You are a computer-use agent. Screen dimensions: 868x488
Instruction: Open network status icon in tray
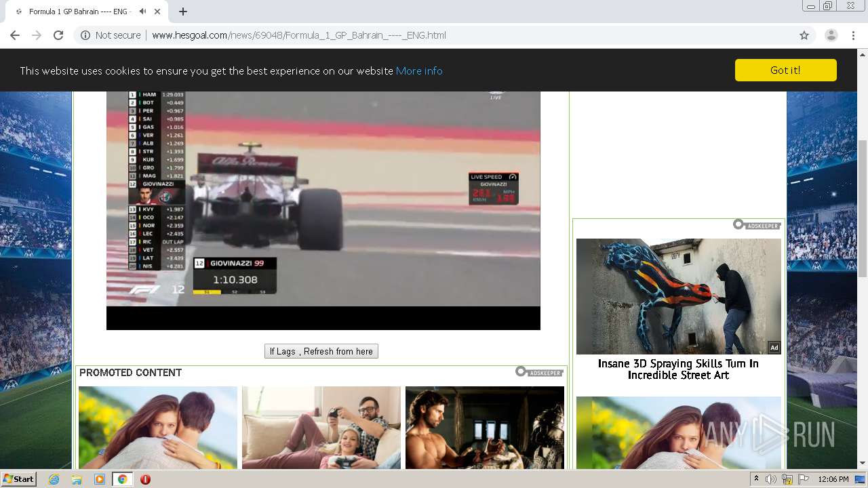point(787,479)
